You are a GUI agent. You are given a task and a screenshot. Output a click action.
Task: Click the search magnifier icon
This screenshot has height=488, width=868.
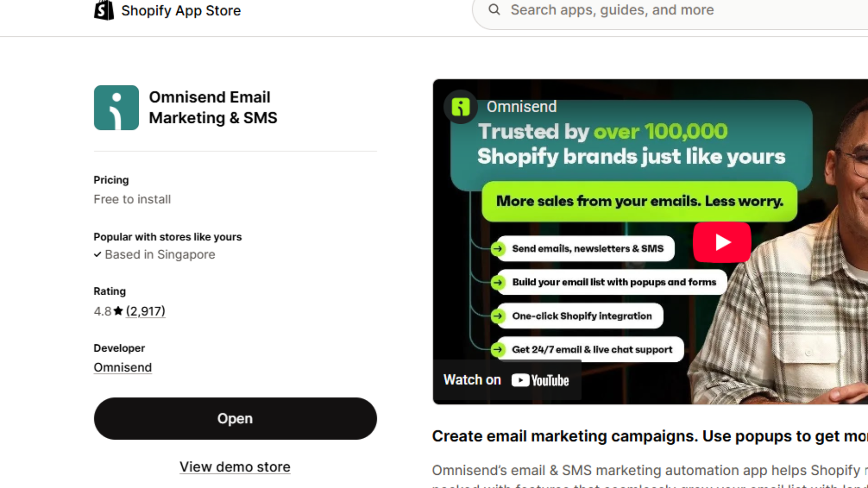(x=494, y=9)
